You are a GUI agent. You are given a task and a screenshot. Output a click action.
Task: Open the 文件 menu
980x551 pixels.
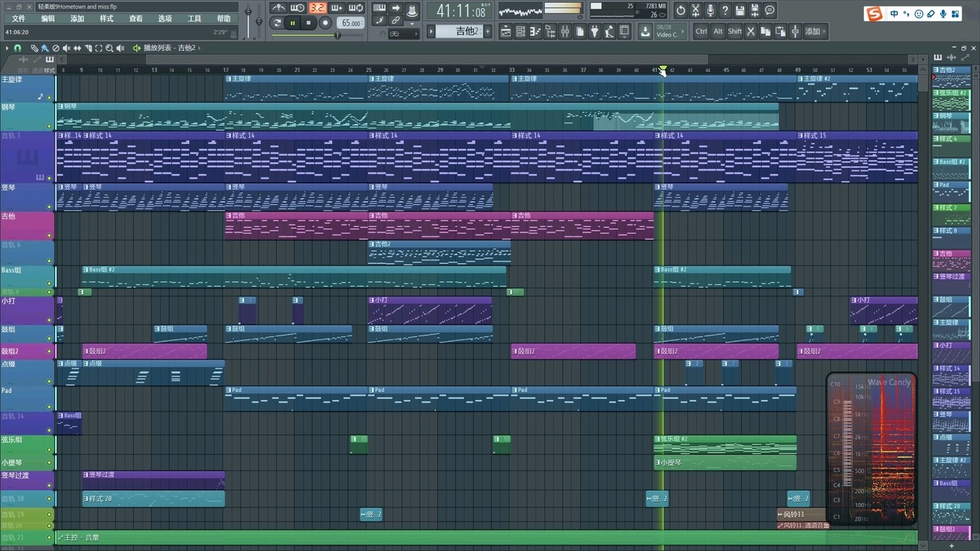[x=18, y=18]
